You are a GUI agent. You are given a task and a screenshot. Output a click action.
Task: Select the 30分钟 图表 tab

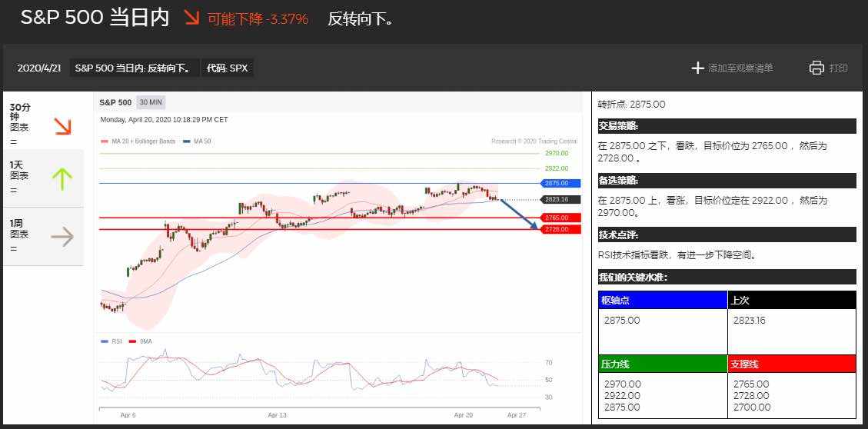(43, 121)
